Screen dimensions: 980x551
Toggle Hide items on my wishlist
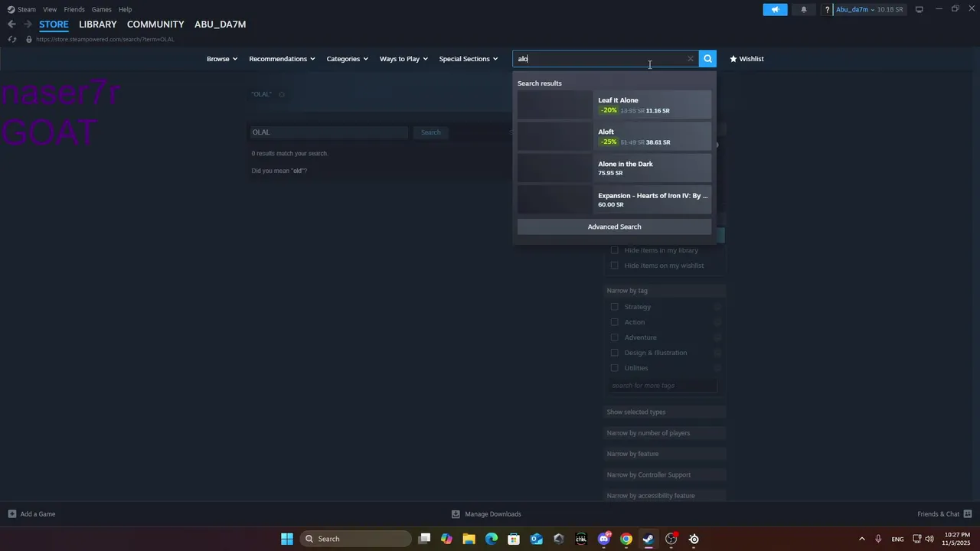tap(614, 266)
